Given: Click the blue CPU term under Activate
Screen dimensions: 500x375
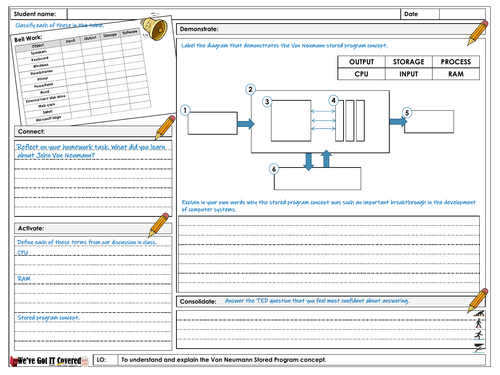Looking at the screenshot, I should (23, 252).
